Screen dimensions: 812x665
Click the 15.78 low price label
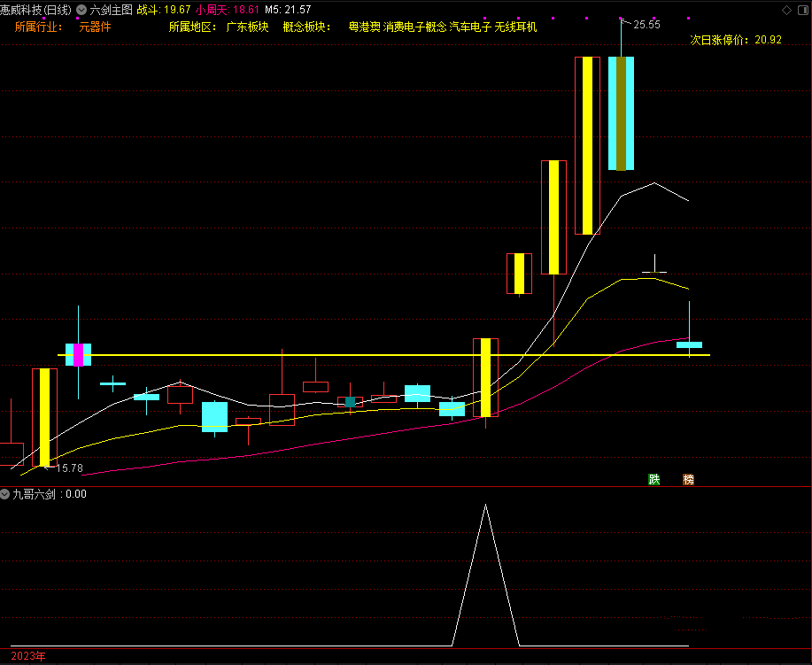pos(69,468)
